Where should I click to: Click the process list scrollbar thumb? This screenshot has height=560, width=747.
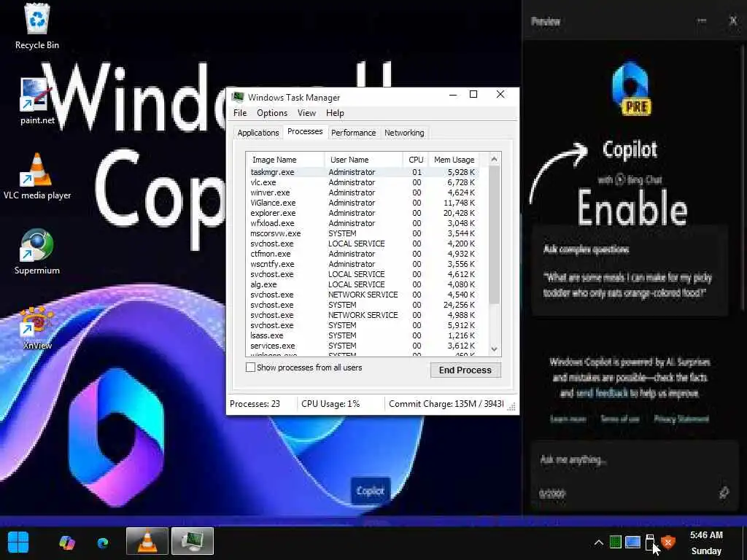494,234
